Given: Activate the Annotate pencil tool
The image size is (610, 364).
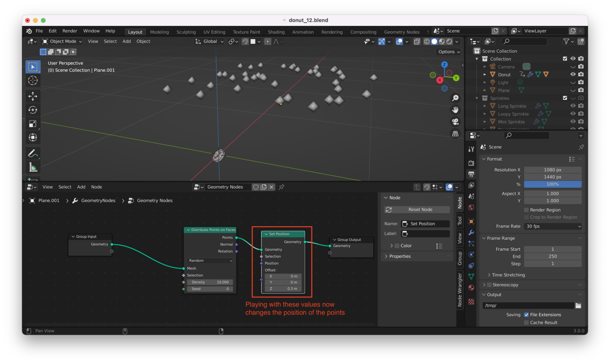Looking at the screenshot, I should pos(33,153).
